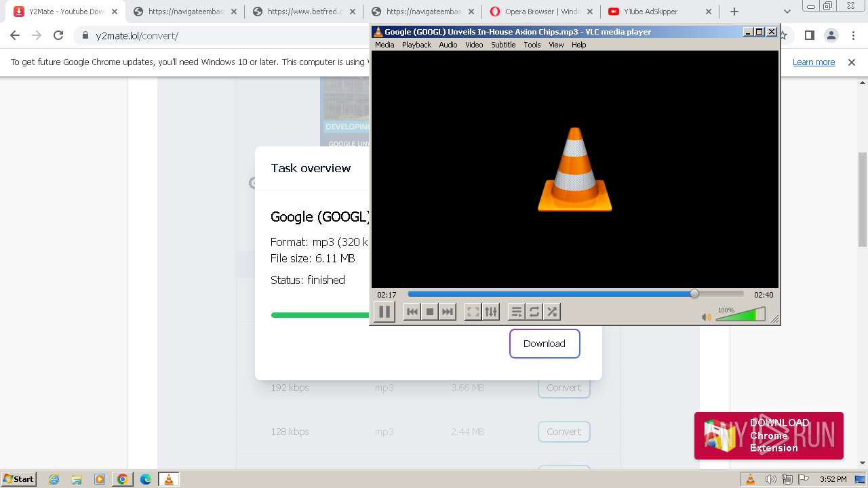Close the Opera Browser tab
Viewport: 868px width, 488px height.
(x=590, y=12)
